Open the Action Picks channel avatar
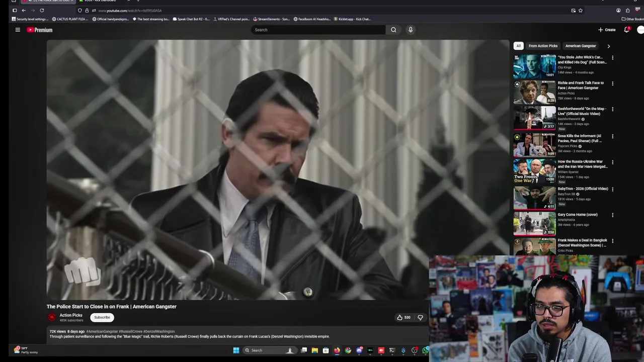This screenshot has height=362, width=644. (x=52, y=317)
